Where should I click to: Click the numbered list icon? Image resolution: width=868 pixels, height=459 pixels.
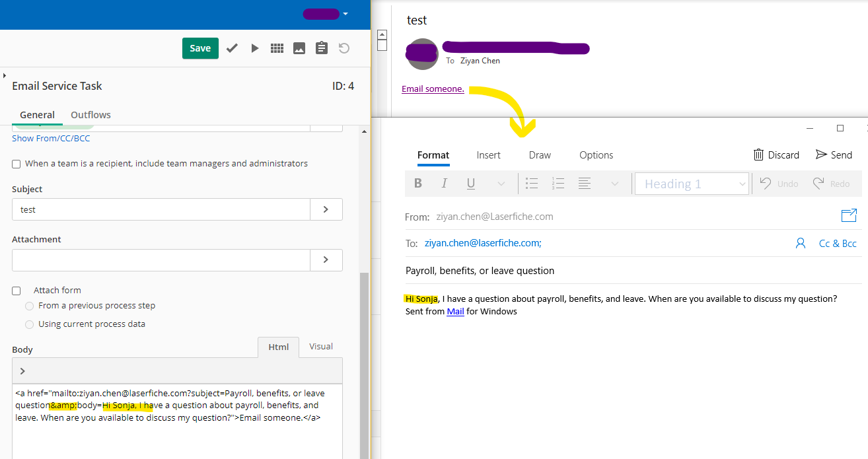tap(558, 184)
